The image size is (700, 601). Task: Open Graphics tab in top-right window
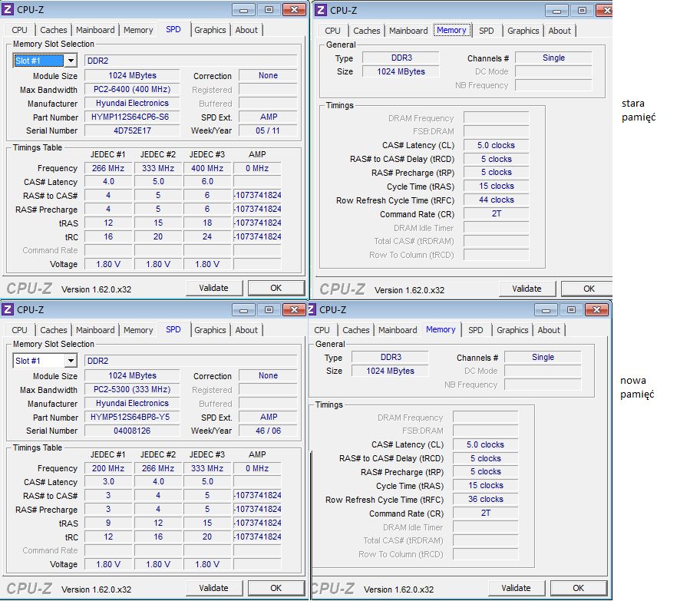pyautogui.click(x=523, y=31)
